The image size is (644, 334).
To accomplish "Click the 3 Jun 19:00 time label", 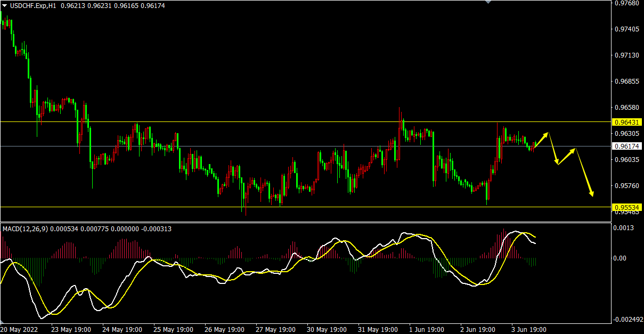I will point(528,329).
